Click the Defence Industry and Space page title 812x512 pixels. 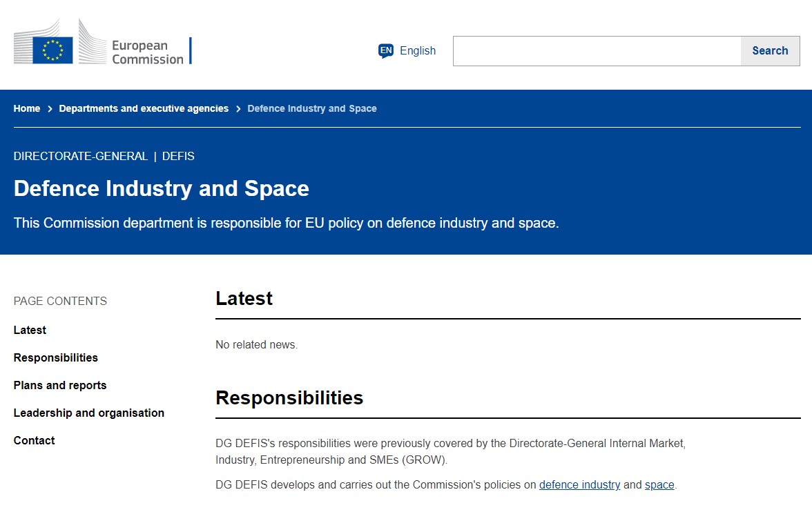pyautogui.click(x=161, y=188)
